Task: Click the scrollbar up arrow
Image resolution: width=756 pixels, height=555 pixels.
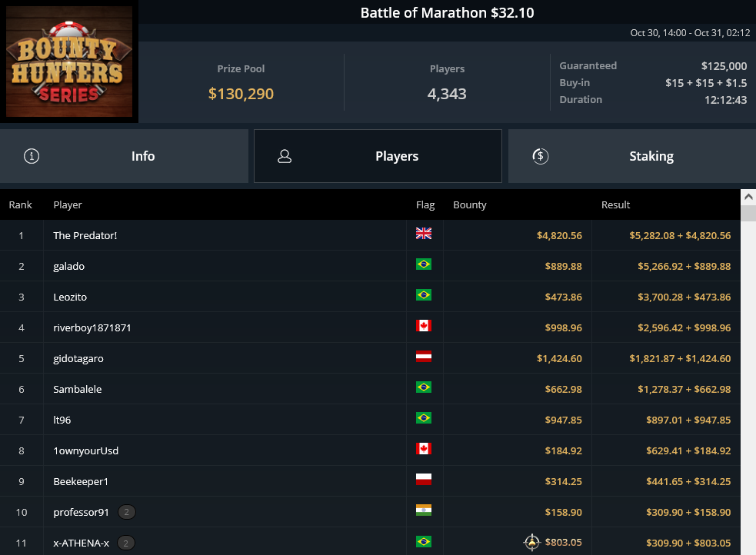Action: pos(748,197)
